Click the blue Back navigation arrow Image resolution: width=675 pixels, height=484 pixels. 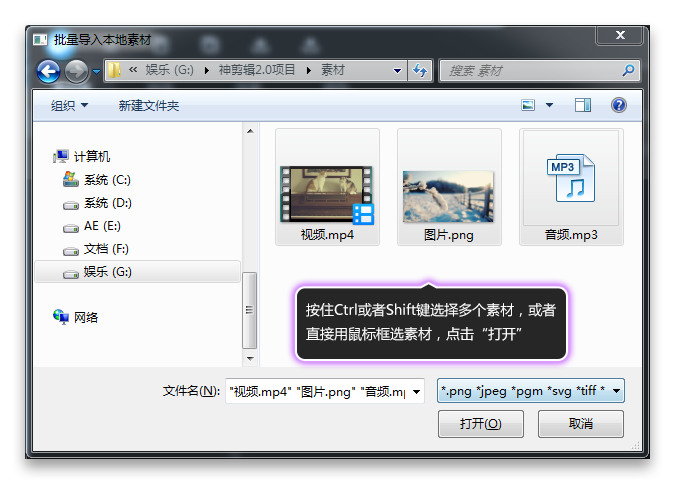click(x=48, y=71)
